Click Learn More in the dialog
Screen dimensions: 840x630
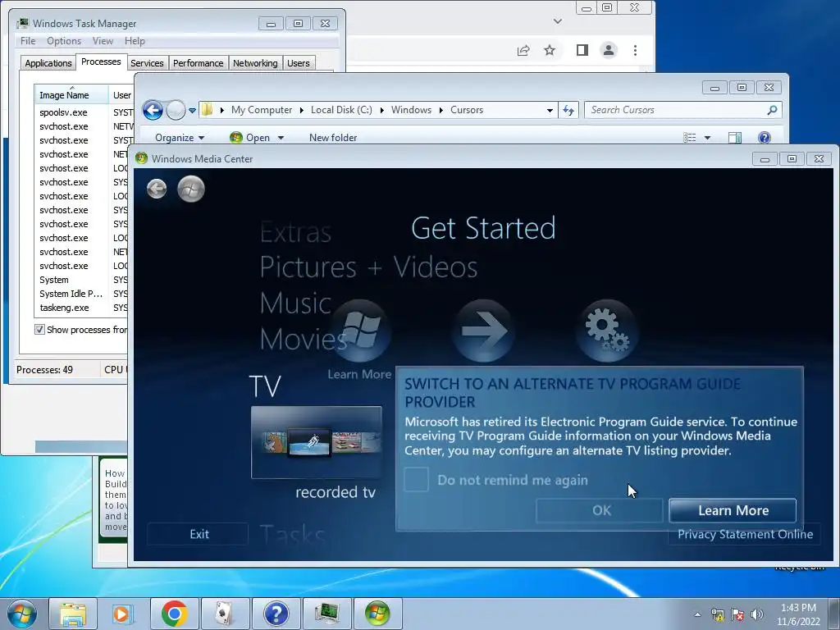click(x=733, y=510)
